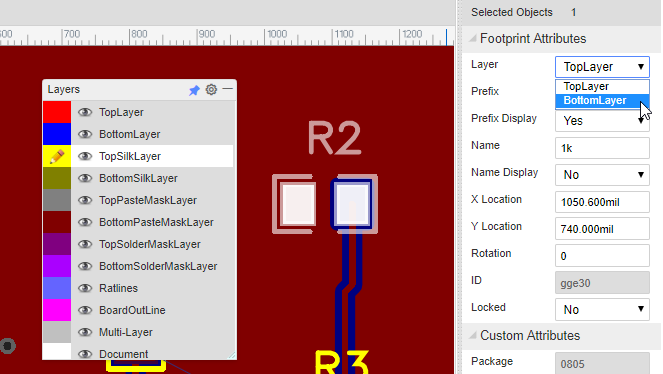Viewport: 663px width, 374px height.
Task: Click the pencil icon on TopSilkLayer
Action: coord(57,156)
